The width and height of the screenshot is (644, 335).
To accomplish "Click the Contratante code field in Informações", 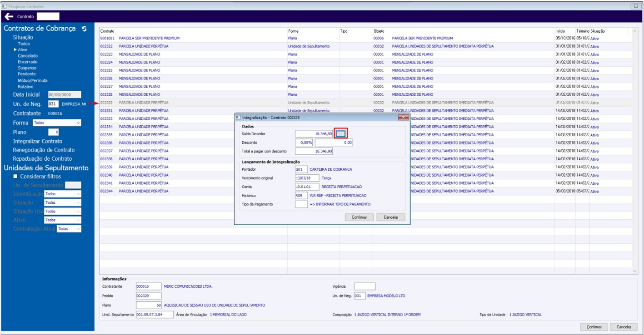I will tap(149, 286).
